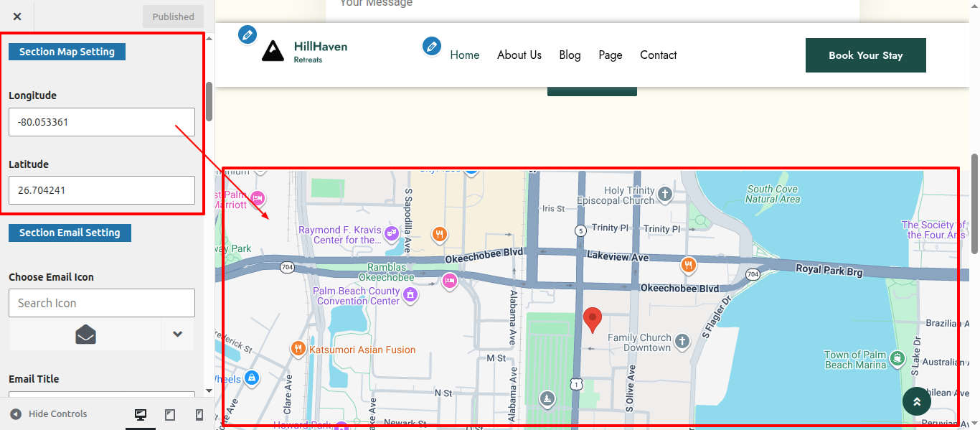Click the Family Church Downtown marker
This screenshot has height=430, width=980.
682,341
